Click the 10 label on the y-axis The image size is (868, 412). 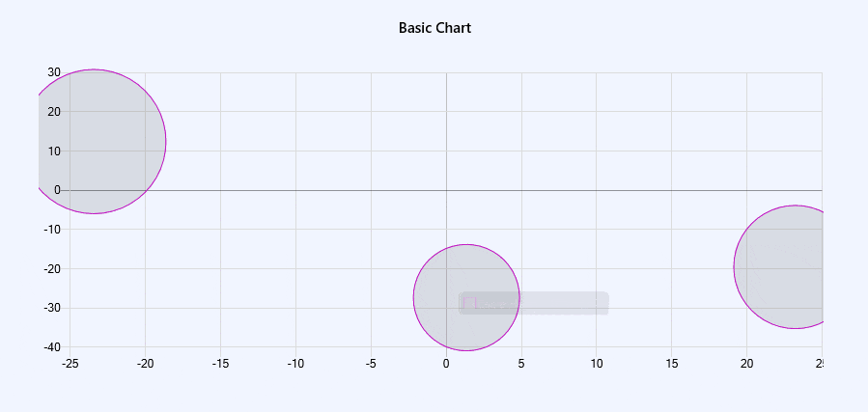54,151
